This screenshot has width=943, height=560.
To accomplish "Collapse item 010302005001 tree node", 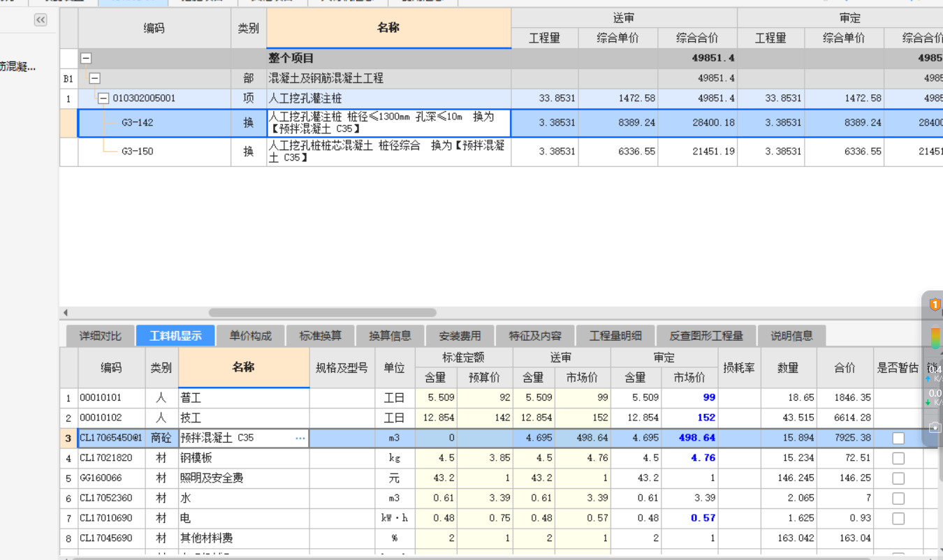I will coord(104,98).
